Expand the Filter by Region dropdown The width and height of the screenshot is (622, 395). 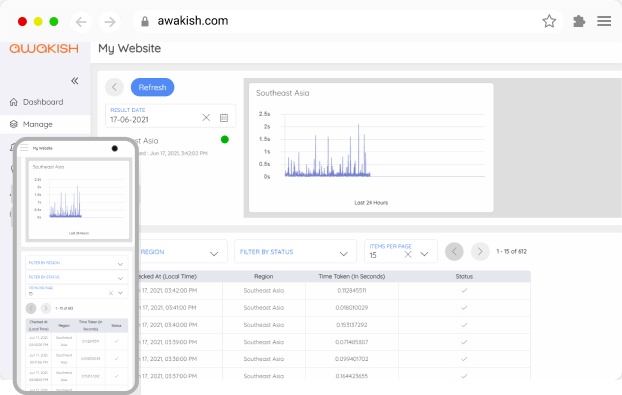point(214,254)
